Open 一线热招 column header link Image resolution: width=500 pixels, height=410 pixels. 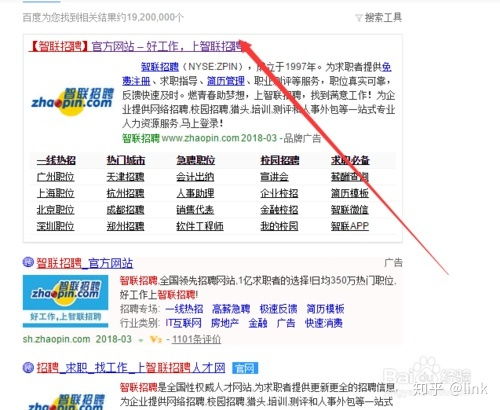click(x=56, y=160)
